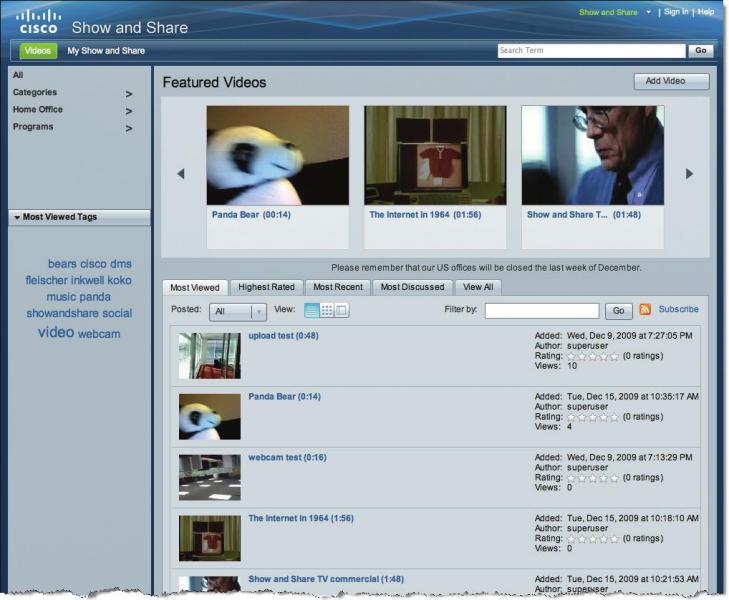Viewport: 729px width, 600px height.
Task: Switch to Most Recent tab
Action: click(338, 287)
